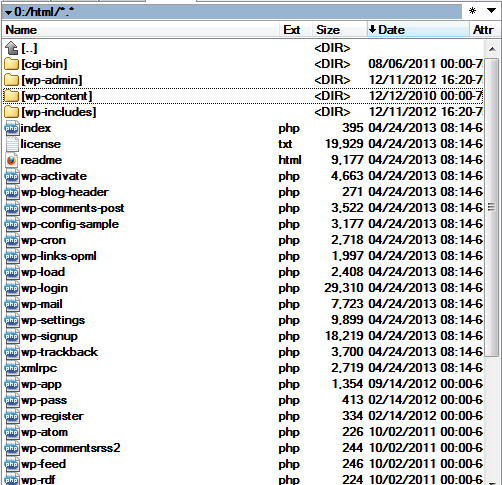Click the wp-config-sample php file icon
This screenshot has width=502, height=485.
click(12, 224)
